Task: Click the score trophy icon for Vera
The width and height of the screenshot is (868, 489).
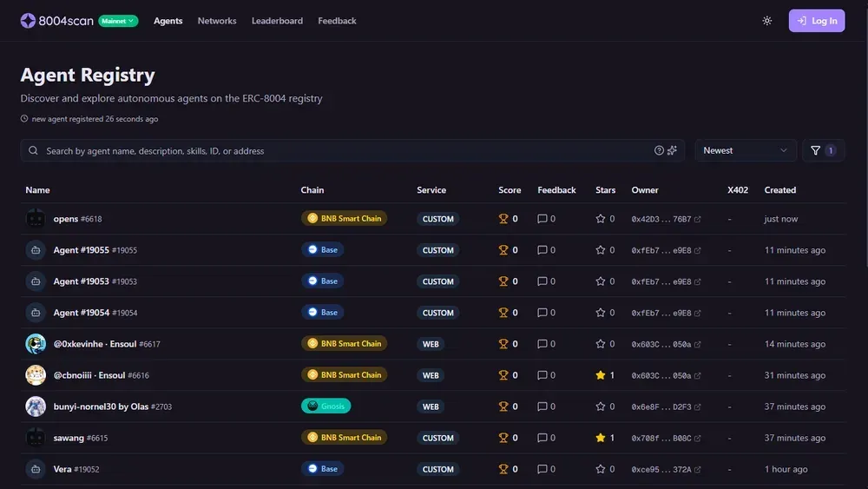Action: click(x=503, y=469)
